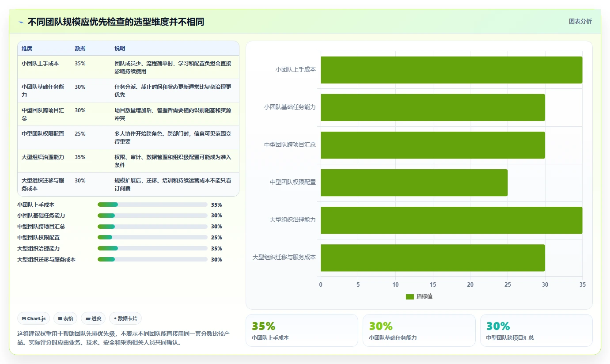Click the chart bar for 大型组织治理能力
The height and width of the screenshot is (364, 610).
[x=451, y=220]
